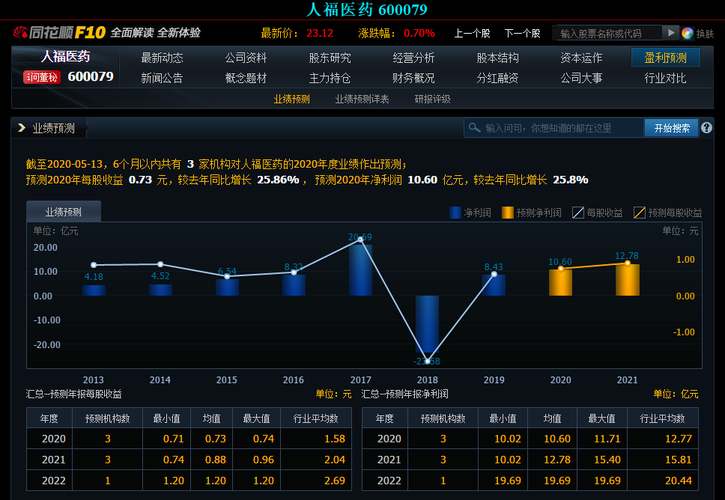This screenshot has height=500, width=725.
Task: Click the 2016 x-axis year label
Action: tap(294, 380)
